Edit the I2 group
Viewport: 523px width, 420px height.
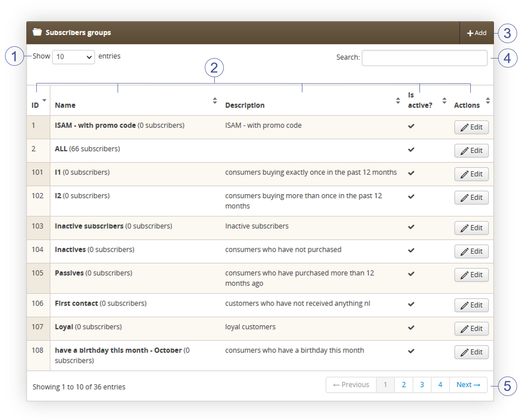point(471,198)
